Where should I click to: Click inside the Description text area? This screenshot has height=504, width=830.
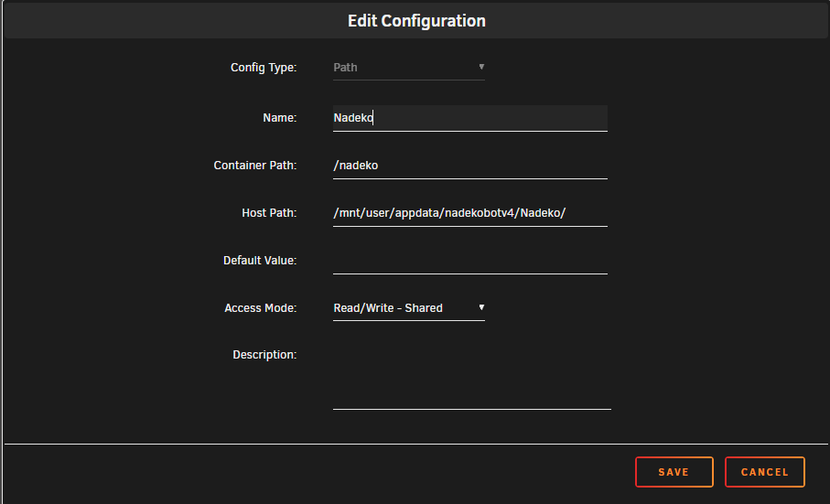coord(471,377)
